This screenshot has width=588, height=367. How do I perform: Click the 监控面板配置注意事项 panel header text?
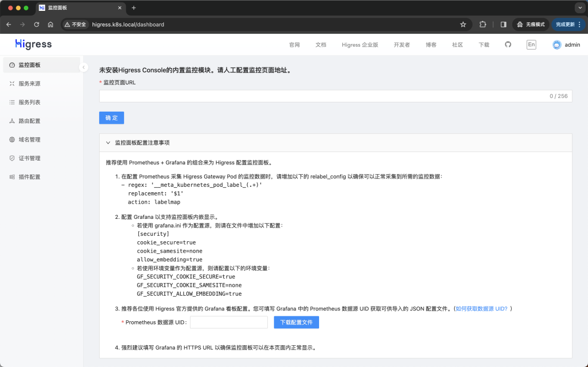(142, 143)
